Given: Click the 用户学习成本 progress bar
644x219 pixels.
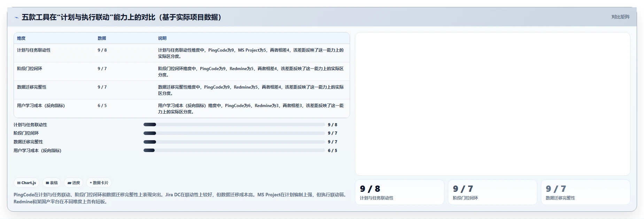Looking at the screenshot, I should pyautogui.click(x=234, y=150).
